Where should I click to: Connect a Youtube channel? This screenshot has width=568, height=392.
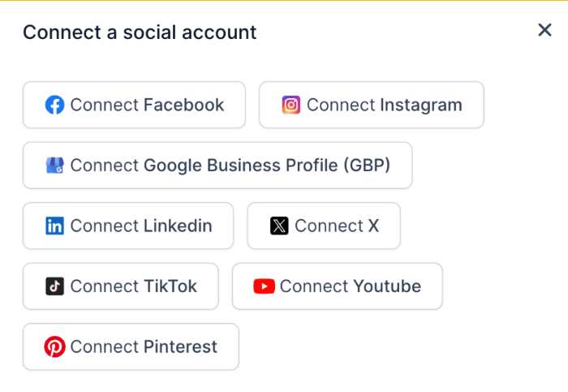click(x=338, y=286)
